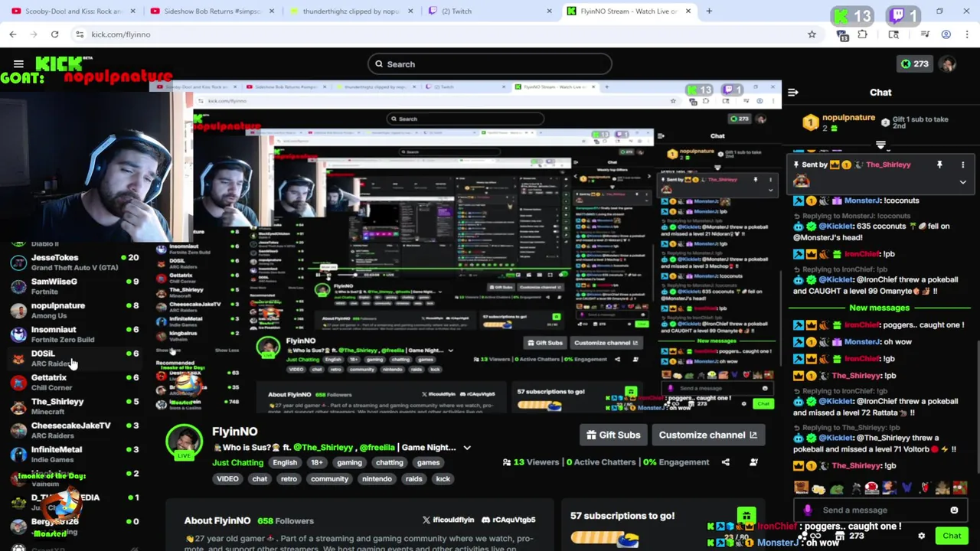980x551 pixels.
Task: Open SamWiiseG channel in sidebar
Action: coord(73,286)
